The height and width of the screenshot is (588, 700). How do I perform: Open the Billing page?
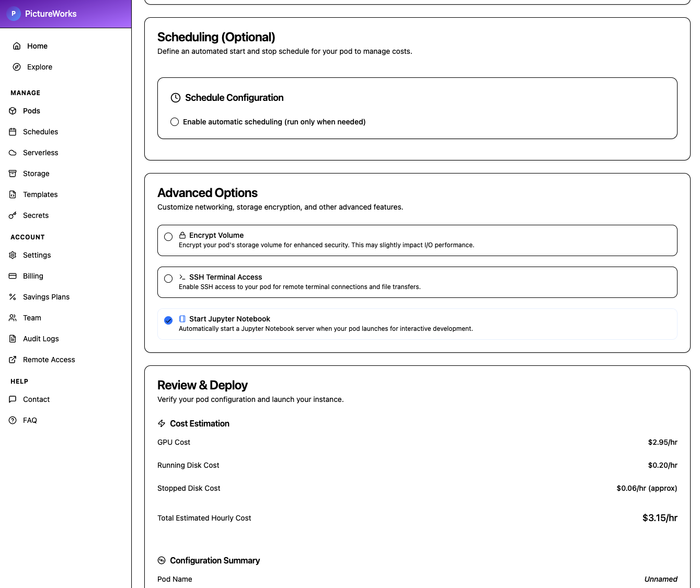click(x=33, y=276)
